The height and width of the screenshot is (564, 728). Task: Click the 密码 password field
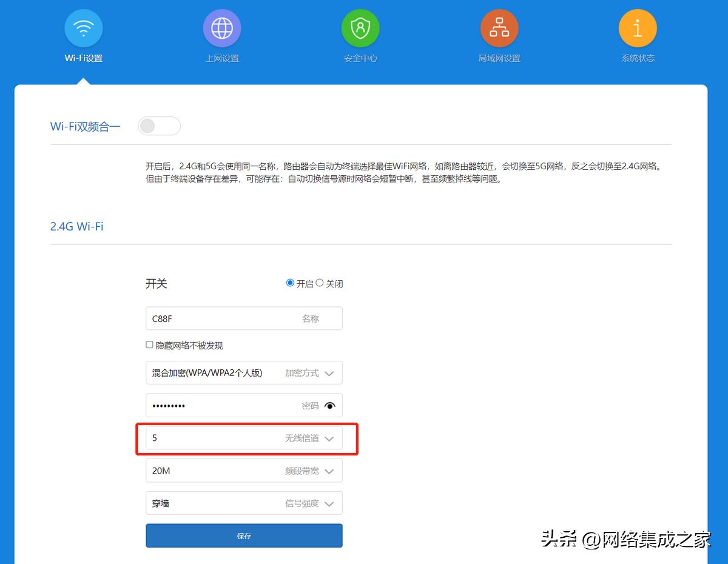click(244, 405)
